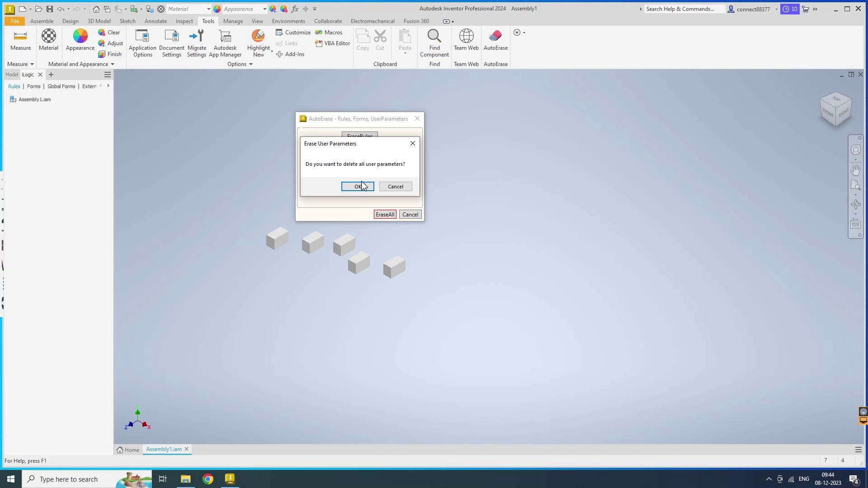Open Google Chrome from taskbar
The image size is (868, 488).
click(208, 479)
